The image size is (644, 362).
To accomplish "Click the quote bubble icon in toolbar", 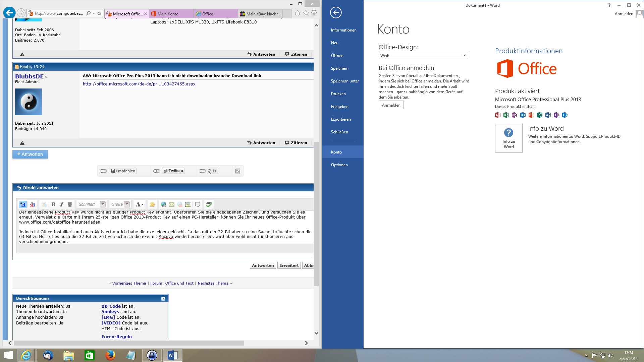I will click(198, 204).
